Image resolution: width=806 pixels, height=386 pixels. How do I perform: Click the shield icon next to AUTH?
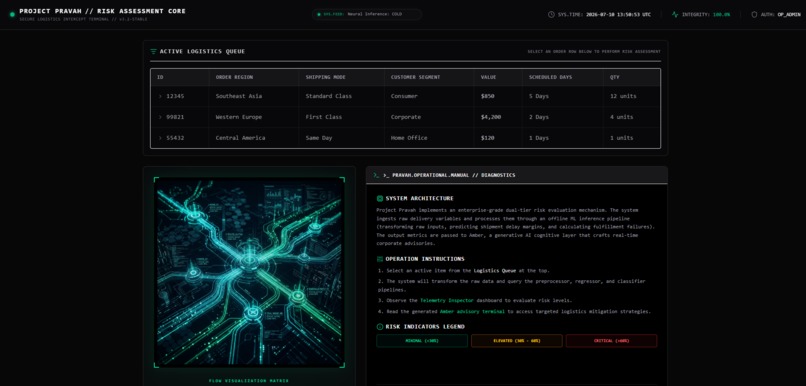pyautogui.click(x=754, y=14)
